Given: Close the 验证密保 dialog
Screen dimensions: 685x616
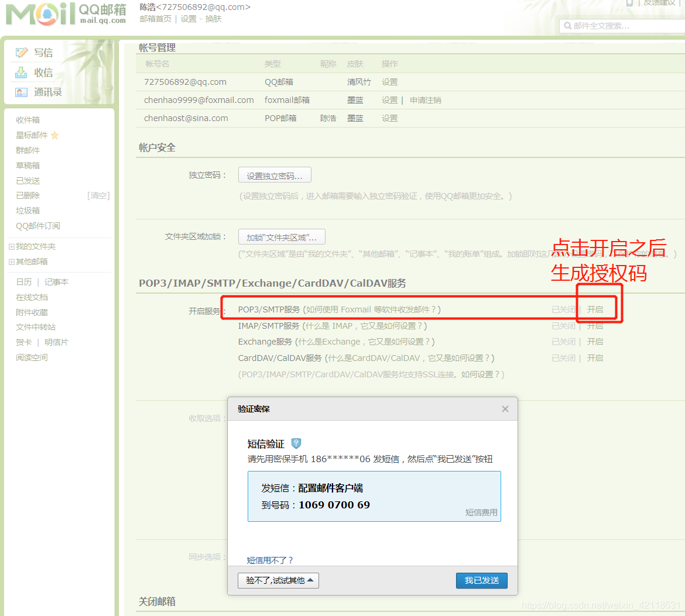Looking at the screenshot, I should click(505, 409).
